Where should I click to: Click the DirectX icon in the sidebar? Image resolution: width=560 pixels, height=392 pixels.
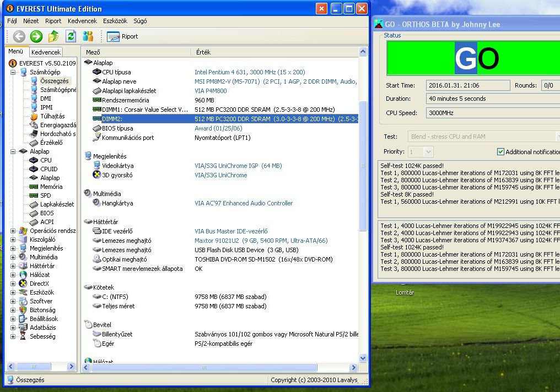click(x=23, y=284)
